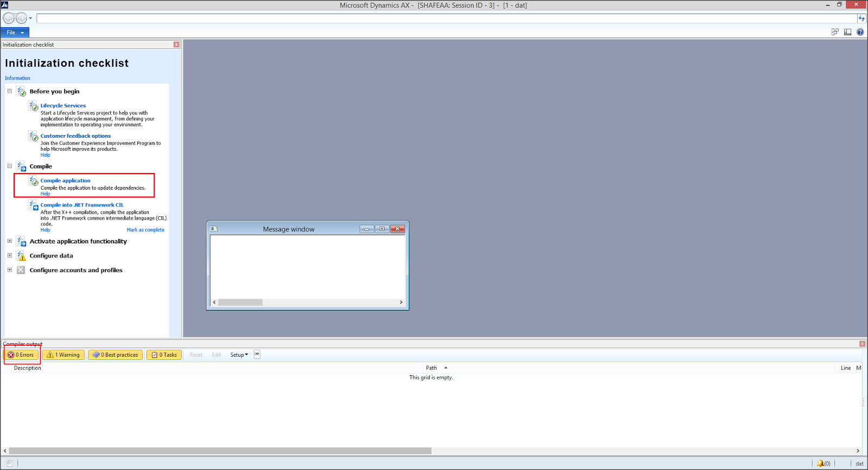Open the Customer feedback options link

tap(75, 136)
